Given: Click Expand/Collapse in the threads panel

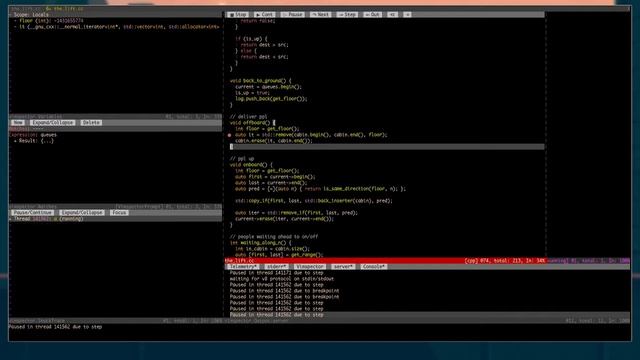Looking at the screenshot, I should click(82, 213).
